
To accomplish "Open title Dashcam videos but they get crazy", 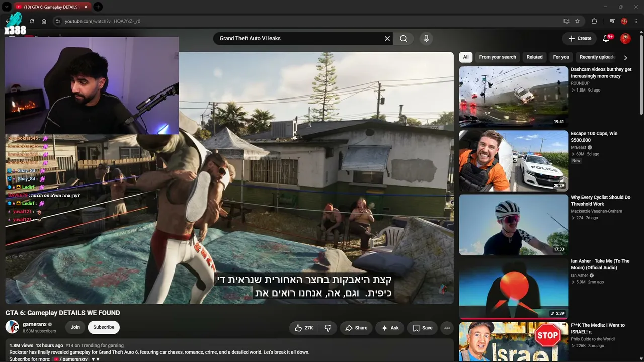I will pos(601,73).
